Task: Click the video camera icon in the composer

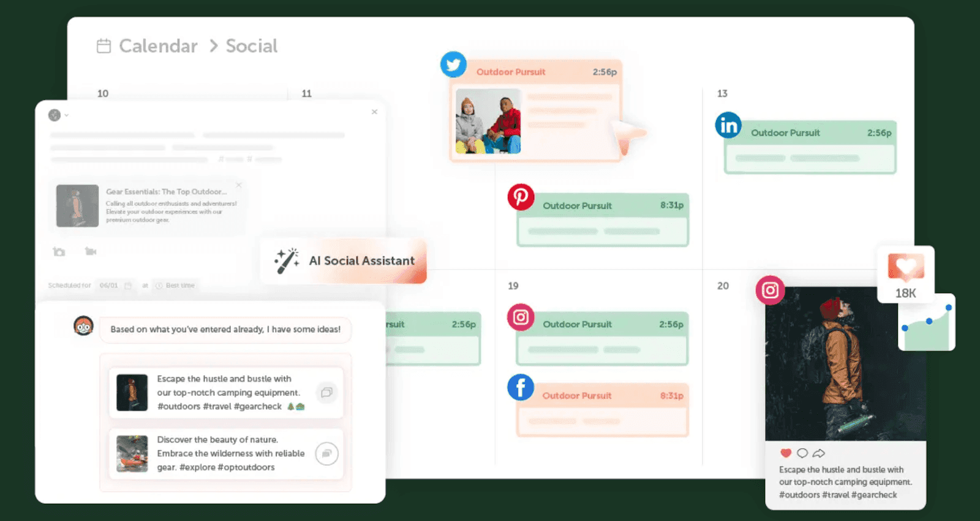Action: point(91,251)
